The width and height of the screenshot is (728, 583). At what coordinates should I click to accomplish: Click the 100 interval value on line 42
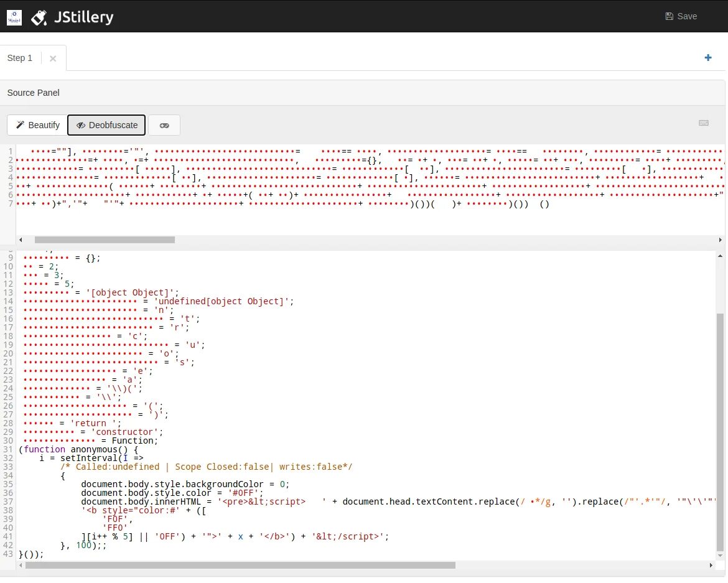pyautogui.click(x=83, y=546)
